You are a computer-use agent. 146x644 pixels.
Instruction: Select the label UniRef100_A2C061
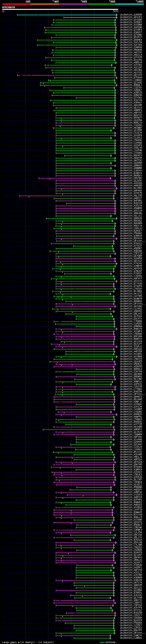point(131,45)
